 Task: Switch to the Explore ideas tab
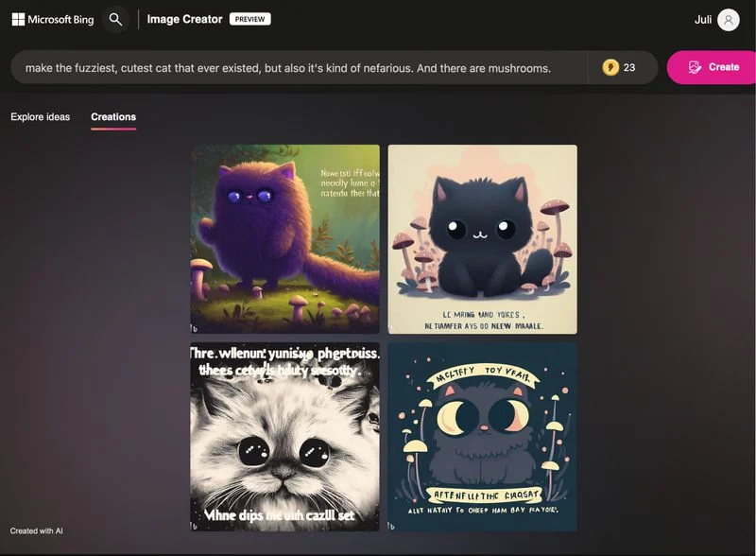[40, 117]
